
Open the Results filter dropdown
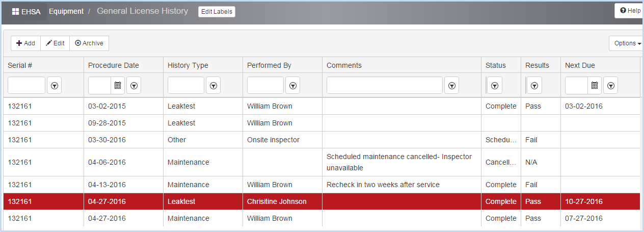[534, 86]
